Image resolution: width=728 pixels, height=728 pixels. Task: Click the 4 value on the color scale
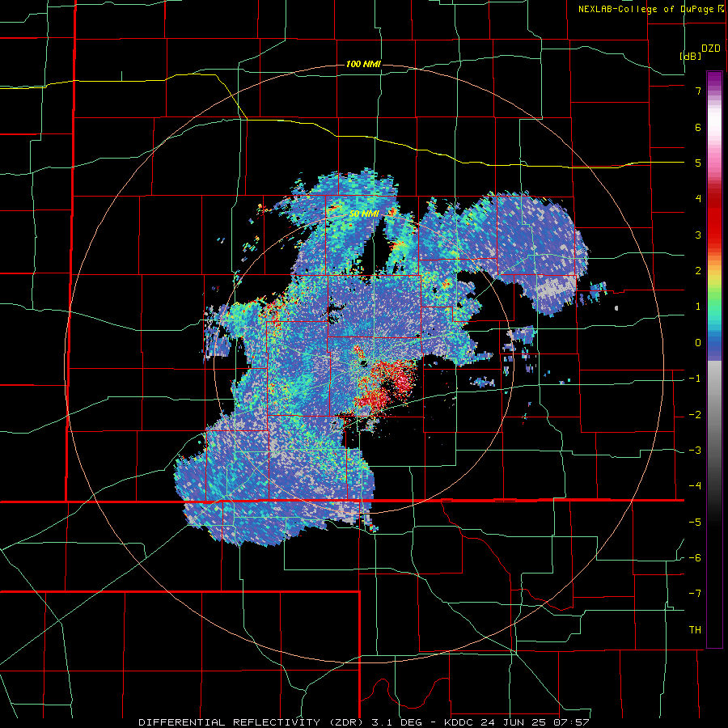(x=698, y=199)
